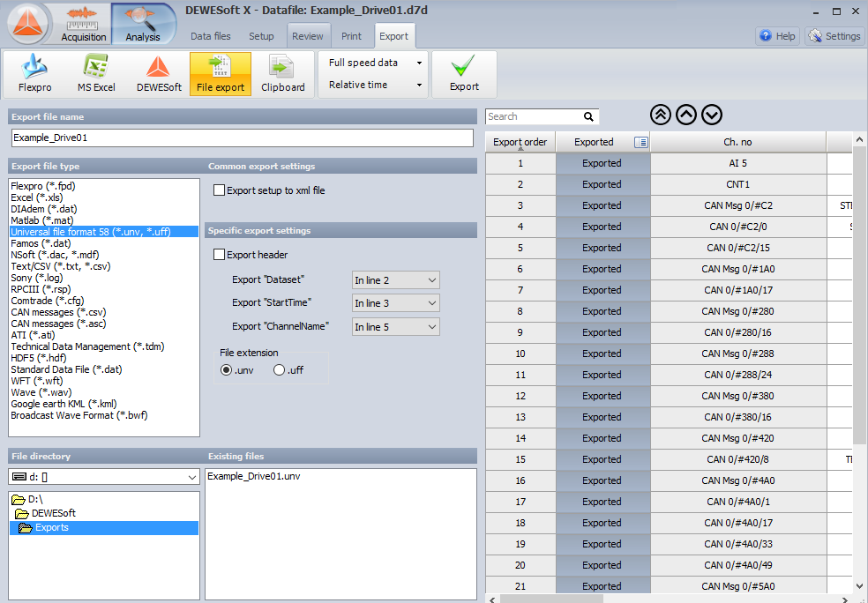Select .unv file extension

[226, 370]
